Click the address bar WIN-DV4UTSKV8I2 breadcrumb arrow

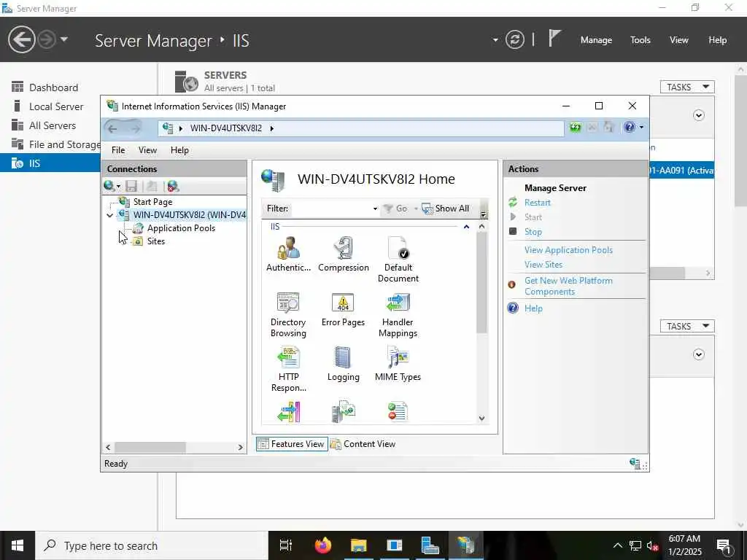tap(271, 128)
